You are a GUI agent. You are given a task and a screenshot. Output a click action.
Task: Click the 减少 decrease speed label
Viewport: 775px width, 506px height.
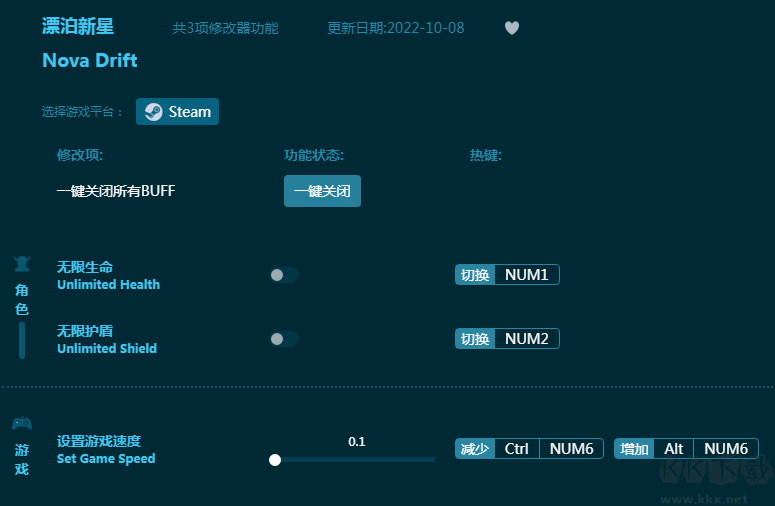tap(475, 449)
